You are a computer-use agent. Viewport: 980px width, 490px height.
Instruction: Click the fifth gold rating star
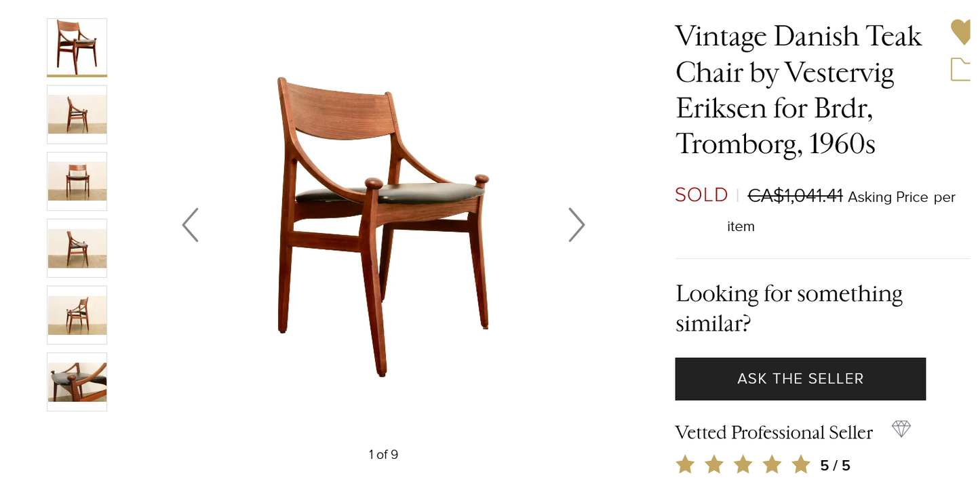click(801, 465)
